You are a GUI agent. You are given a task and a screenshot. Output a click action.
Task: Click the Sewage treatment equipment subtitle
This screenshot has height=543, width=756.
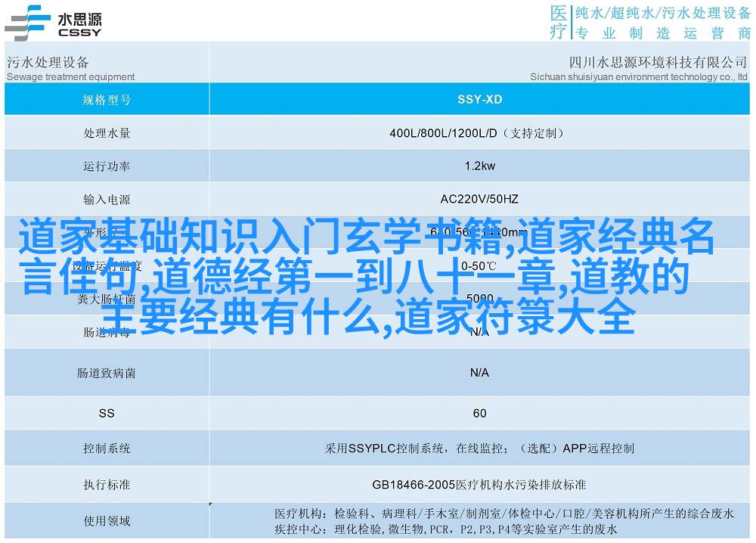coord(70,76)
